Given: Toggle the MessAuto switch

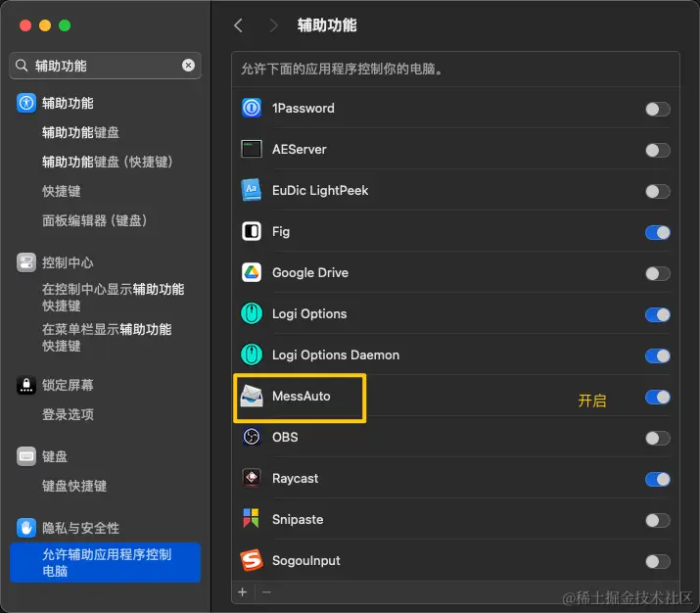Looking at the screenshot, I should click(658, 397).
